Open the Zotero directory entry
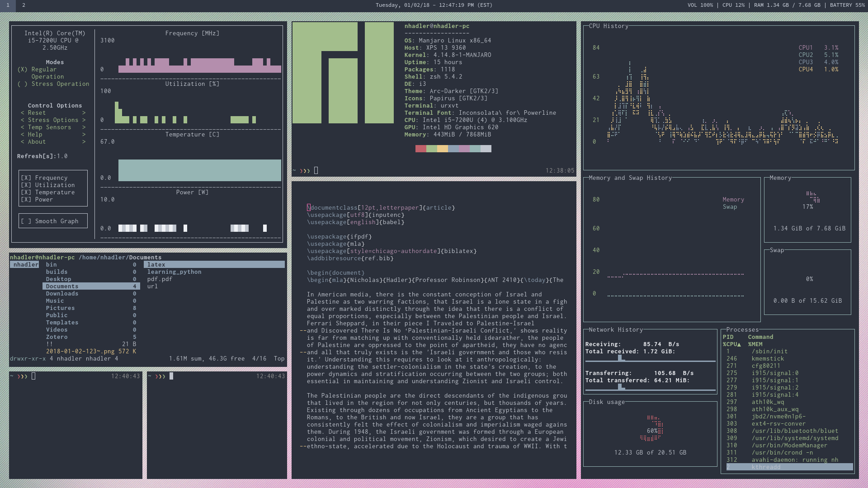 point(57,337)
